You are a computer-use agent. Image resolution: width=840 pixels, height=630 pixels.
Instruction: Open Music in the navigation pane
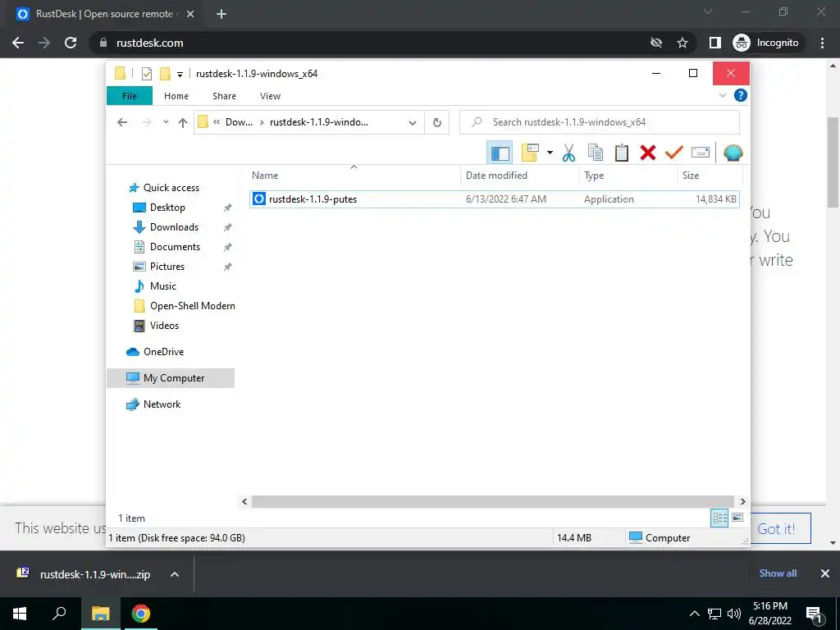163,286
